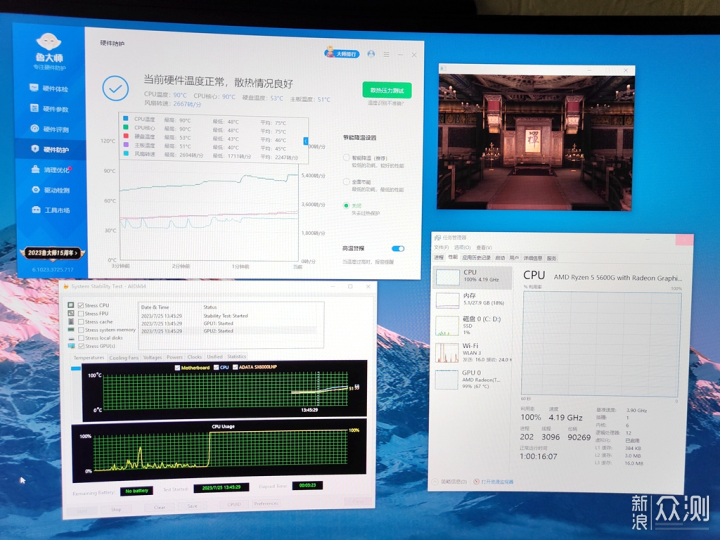The width and height of the screenshot is (720, 540).
Task: Switch to the 应用历史记录 tab
Action: [x=476, y=258]
